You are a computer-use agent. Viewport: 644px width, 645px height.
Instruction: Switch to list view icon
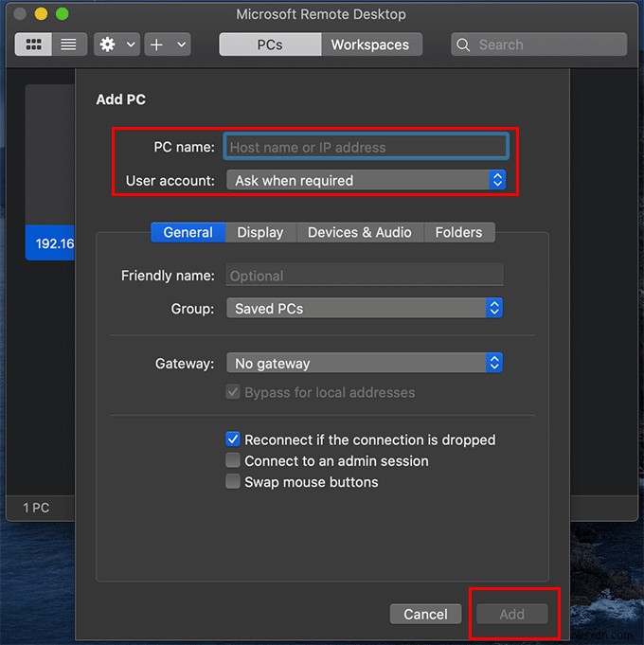[x=69, y=45]
